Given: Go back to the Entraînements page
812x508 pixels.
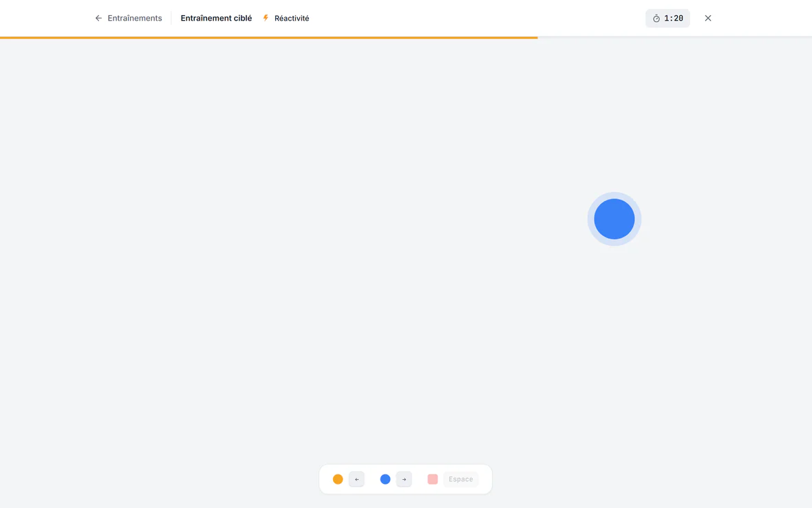Looking at the screenshot, I should click(129, 18).
